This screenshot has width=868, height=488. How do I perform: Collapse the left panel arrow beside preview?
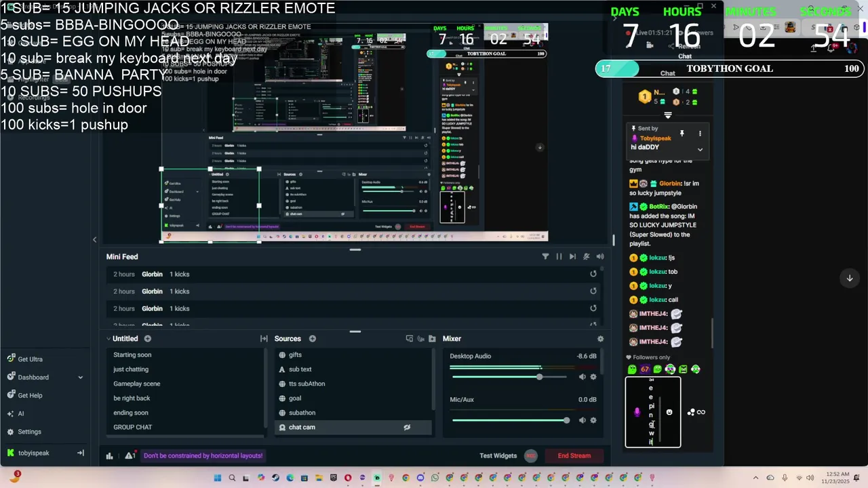pos(94,239)
